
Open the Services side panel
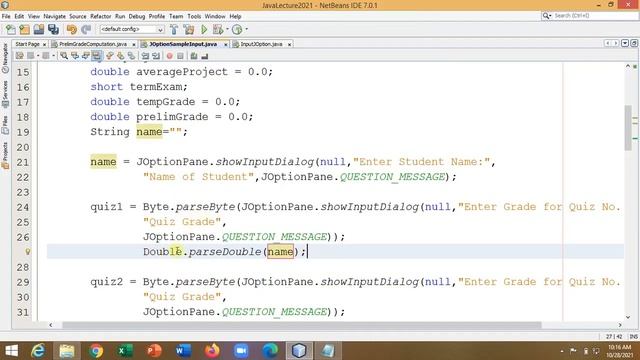(5, 94)
